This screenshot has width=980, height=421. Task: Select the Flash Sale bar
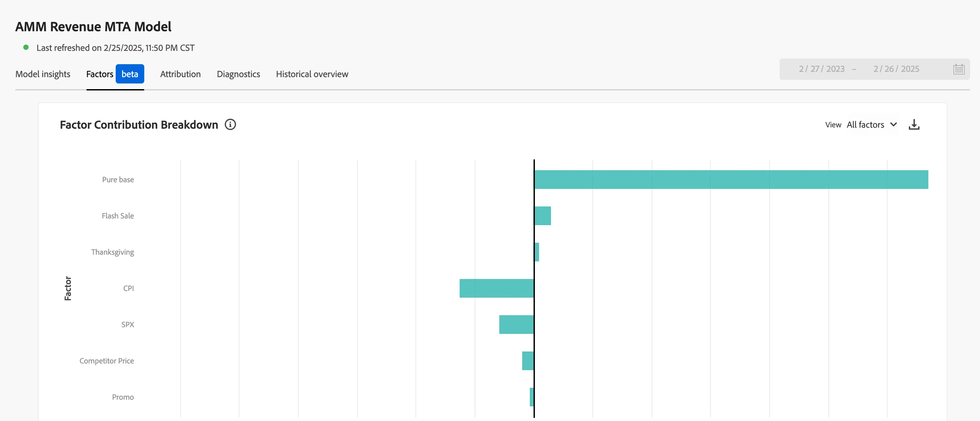tap(543, 216)
